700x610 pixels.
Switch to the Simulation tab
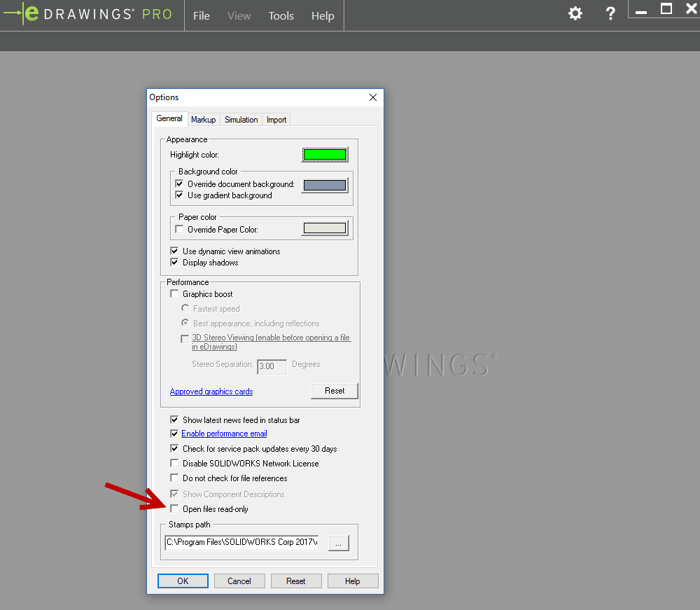click(241, 120)
